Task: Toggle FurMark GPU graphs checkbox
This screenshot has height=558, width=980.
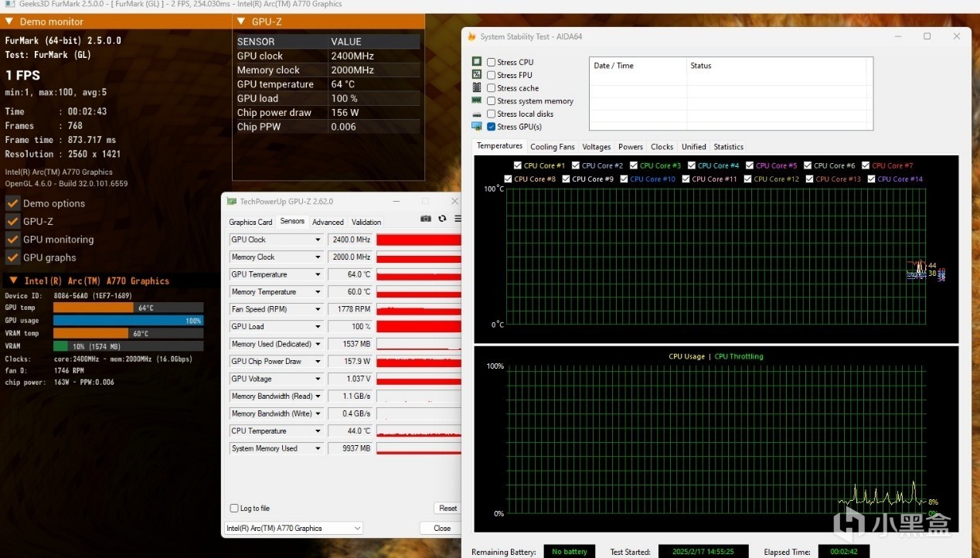Action: 12,257
